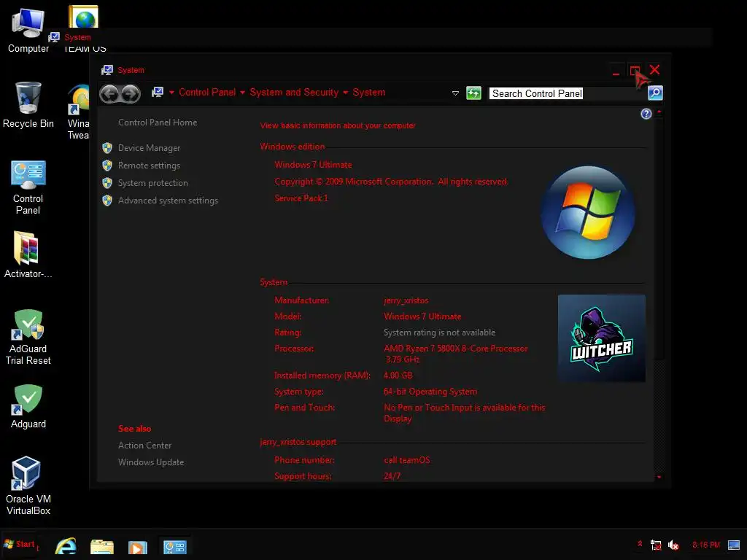Launch Oracle VM VirtualBox shortcut
The height and width of the screenshot is (560, 747).
[28, 486]
